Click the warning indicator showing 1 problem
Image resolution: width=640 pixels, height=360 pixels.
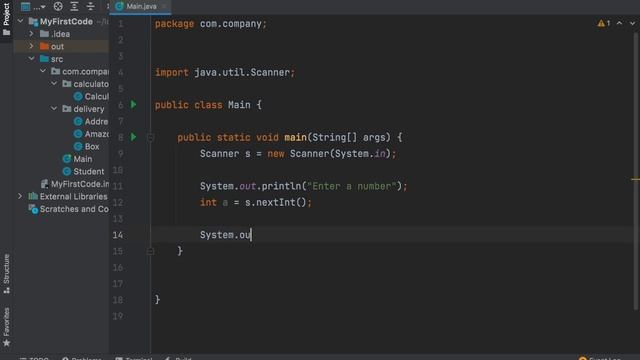pyautogui.click(x=604, y=23)
